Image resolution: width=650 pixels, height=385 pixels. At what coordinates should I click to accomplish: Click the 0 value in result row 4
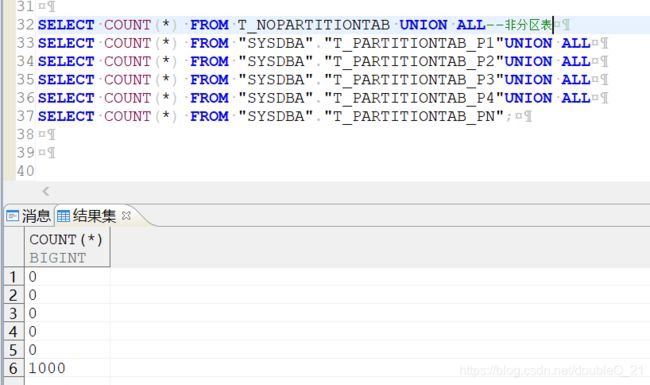[x=33, y=331]
